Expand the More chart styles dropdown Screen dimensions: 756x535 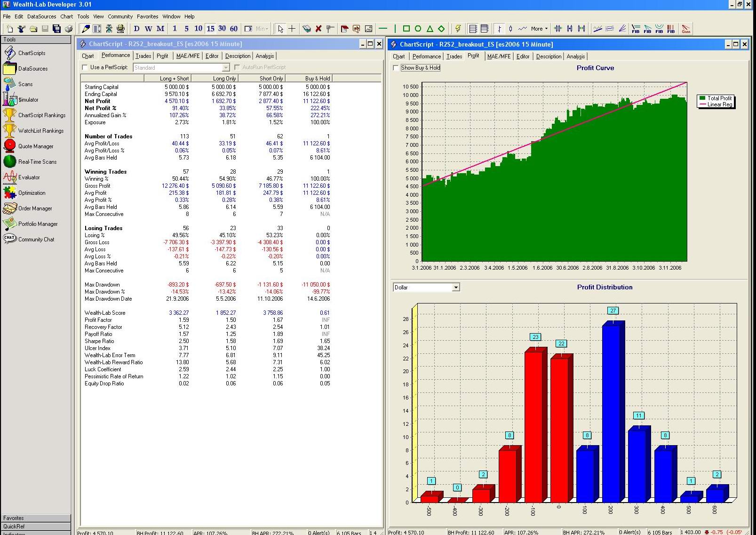pyautogui.click(x=539, y=29)
